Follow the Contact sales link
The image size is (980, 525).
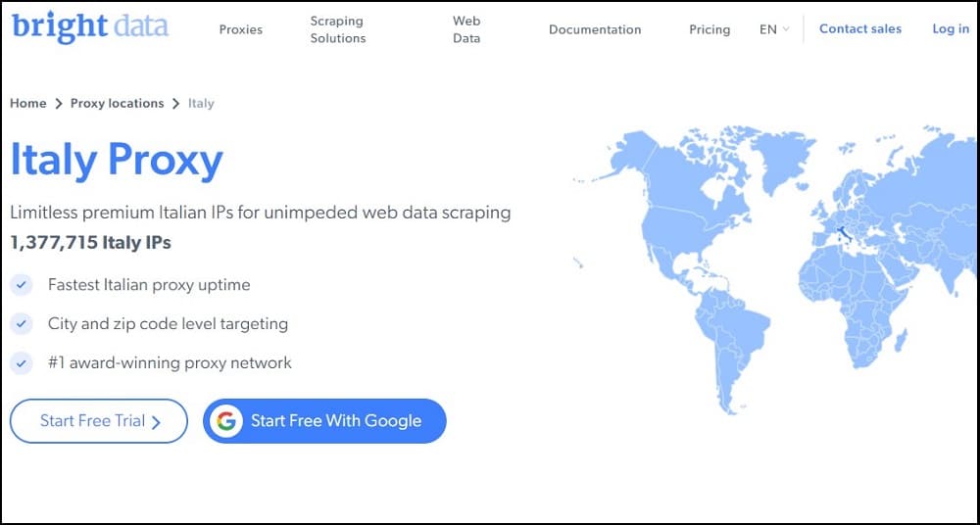pos(860,28)
